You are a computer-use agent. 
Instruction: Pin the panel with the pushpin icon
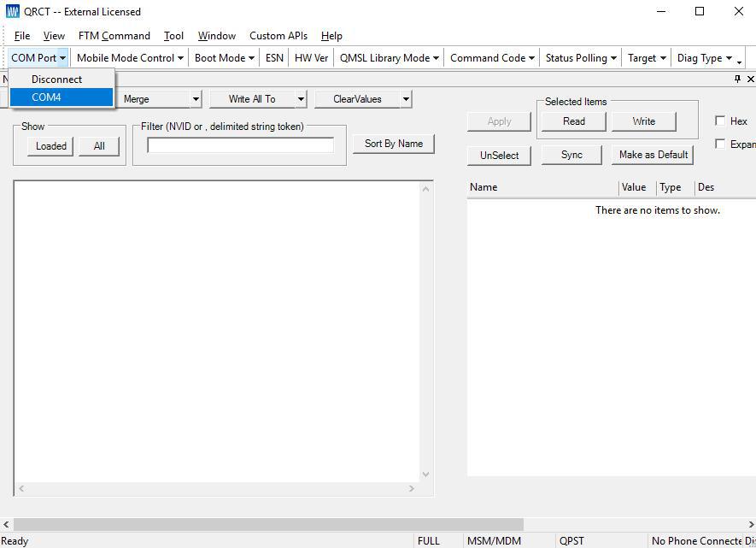(x=738, y=79)
